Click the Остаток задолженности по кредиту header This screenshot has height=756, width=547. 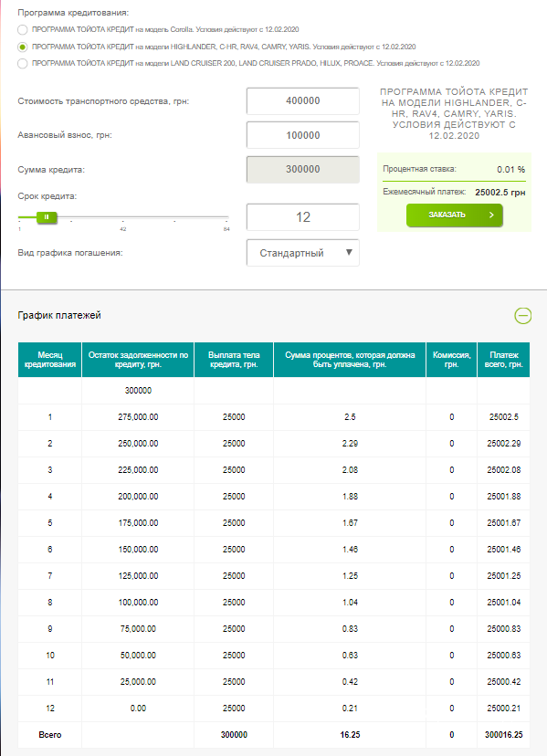tap(138, 360)
